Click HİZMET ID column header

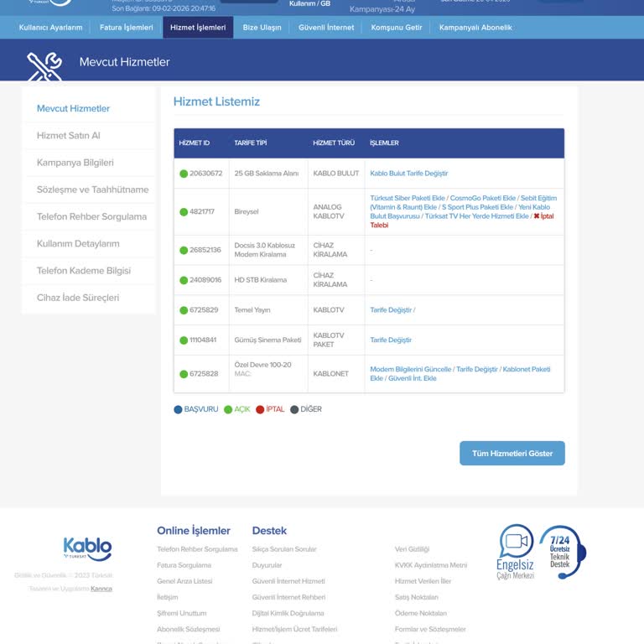[195, 143]
